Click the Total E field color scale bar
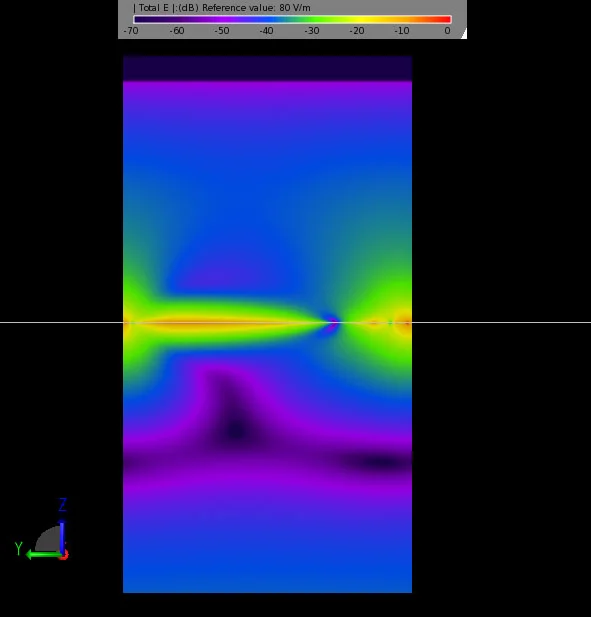 [292, 19]
